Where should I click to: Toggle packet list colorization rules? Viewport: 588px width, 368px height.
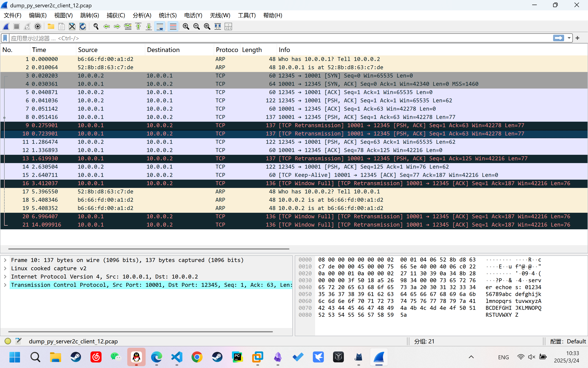(x=173, y=26)
